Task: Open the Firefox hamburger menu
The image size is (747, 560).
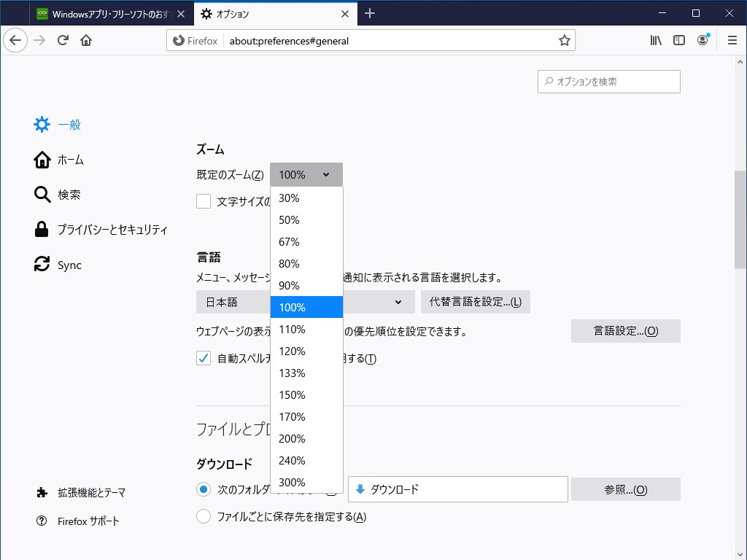Action: (x=732, y=40)
